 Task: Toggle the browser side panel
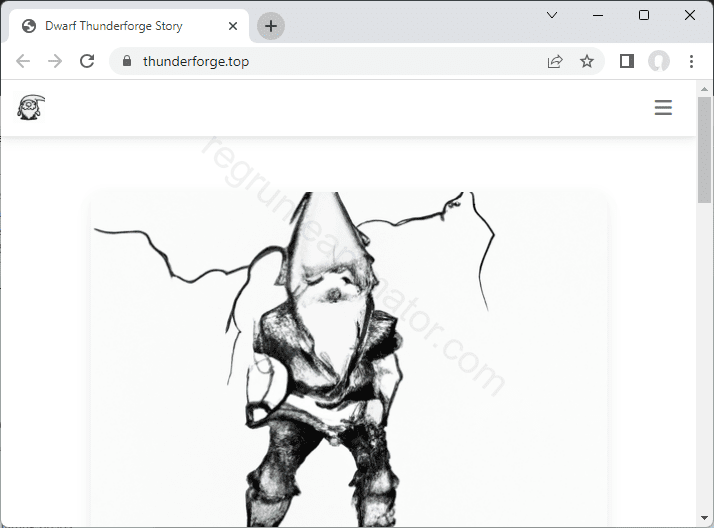(627, 61)
